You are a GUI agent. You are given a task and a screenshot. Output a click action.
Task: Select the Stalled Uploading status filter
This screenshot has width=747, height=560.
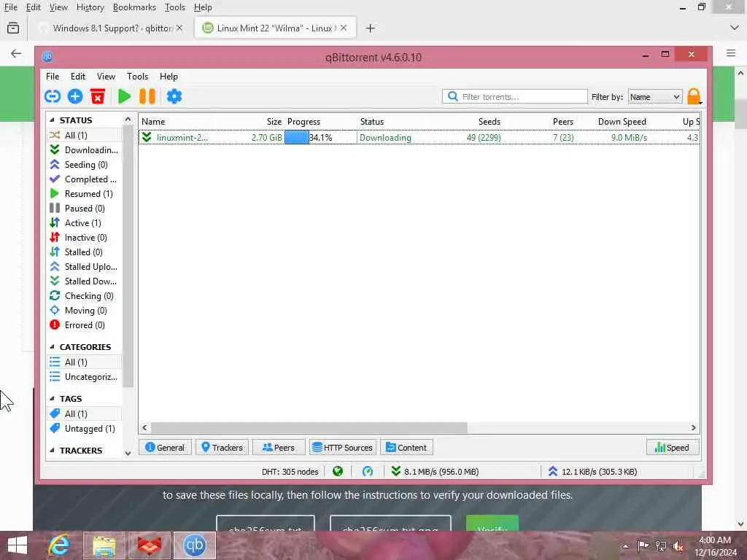pyautogui.click(x=85, y=267)
